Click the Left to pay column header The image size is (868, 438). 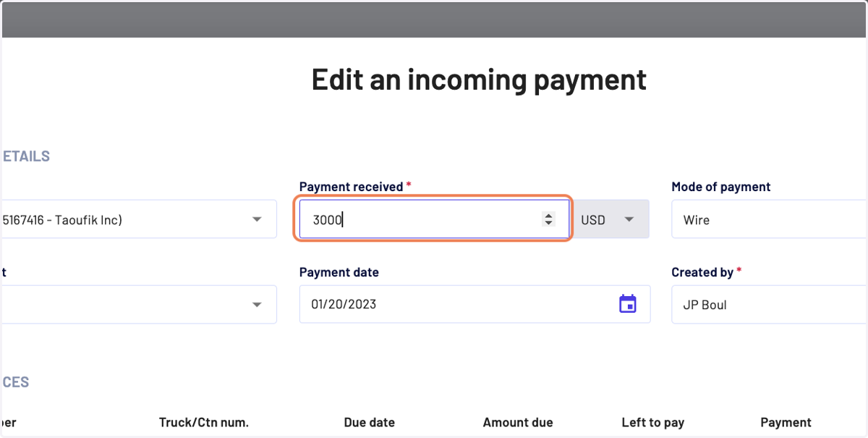click(653, 422)
